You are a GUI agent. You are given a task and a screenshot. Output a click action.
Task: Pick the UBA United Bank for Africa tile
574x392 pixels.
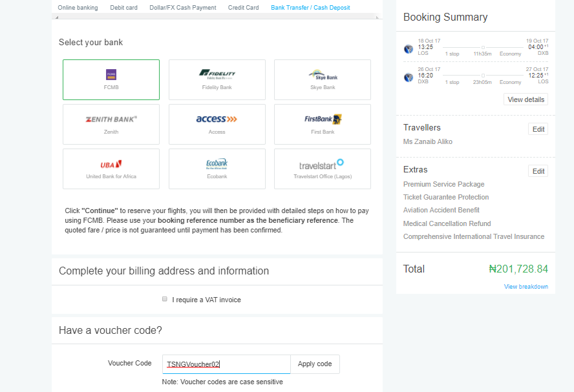(x=111, y=169)
